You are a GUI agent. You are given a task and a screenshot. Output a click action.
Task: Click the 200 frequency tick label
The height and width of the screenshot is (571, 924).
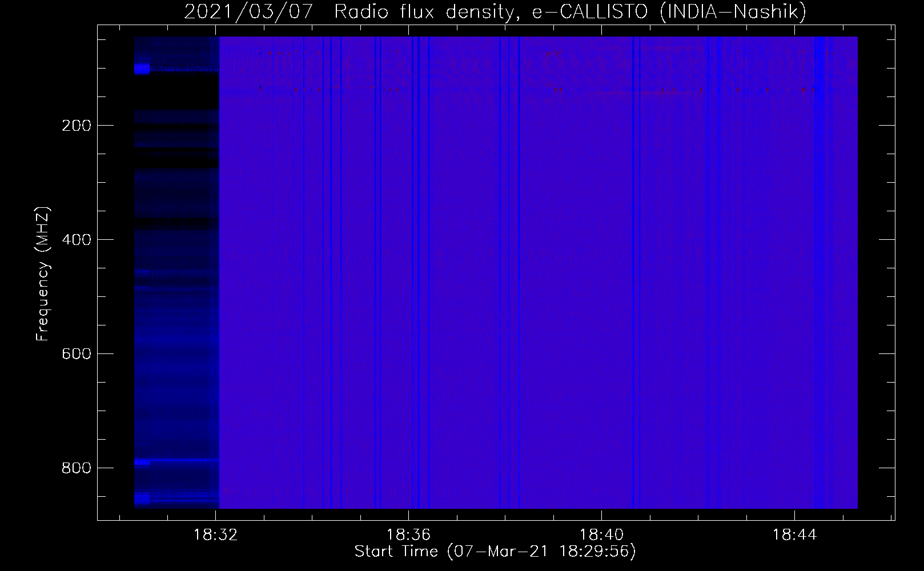pyautogui.click(x=76, y=126)
